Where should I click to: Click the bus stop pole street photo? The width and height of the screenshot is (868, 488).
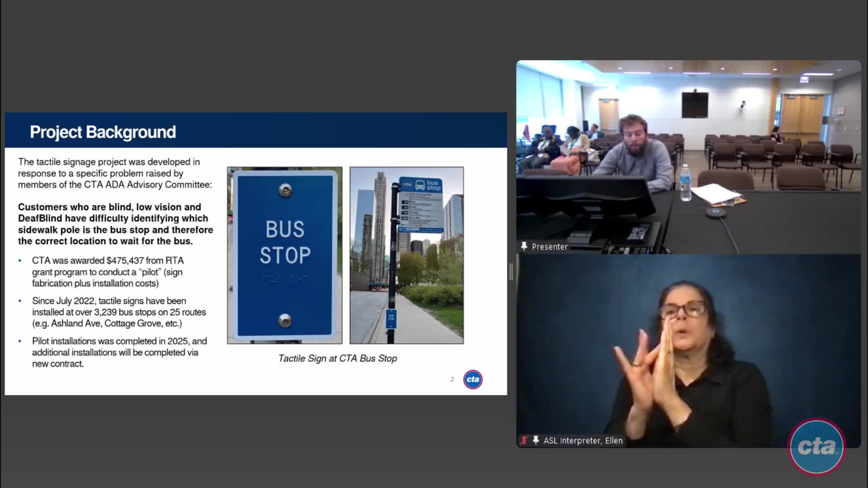click(x=406, y=255)
